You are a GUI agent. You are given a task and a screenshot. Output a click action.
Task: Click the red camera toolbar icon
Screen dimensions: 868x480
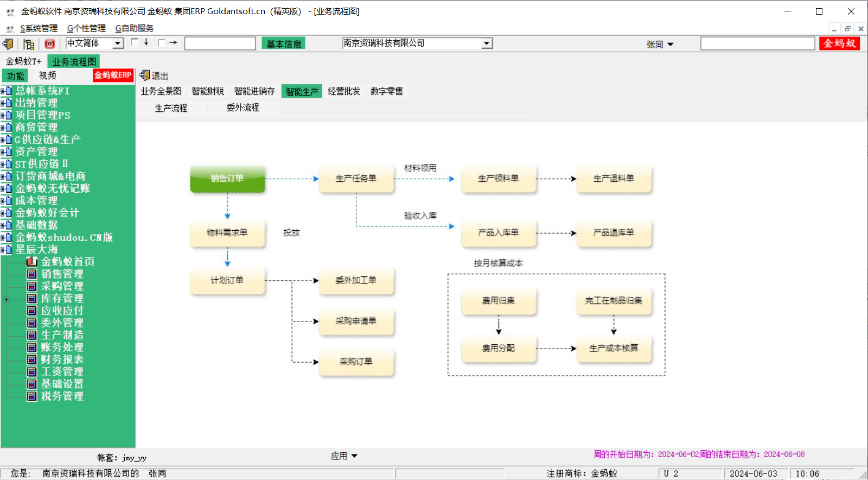point(49,44)
